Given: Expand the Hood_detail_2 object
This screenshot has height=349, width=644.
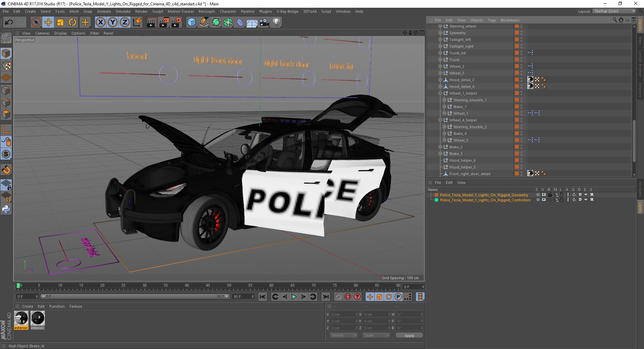Looking at the screenshot, I should (x=440, y=80).
